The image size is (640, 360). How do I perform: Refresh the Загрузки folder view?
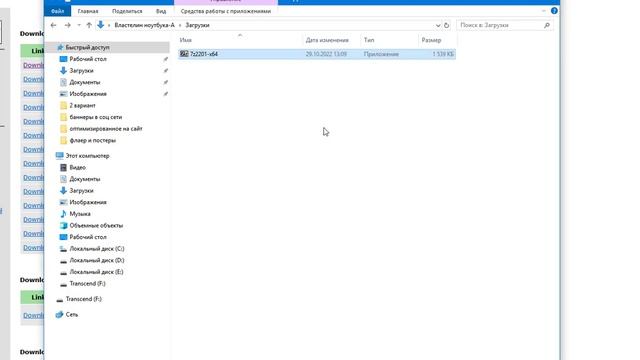tap(447, 25)
